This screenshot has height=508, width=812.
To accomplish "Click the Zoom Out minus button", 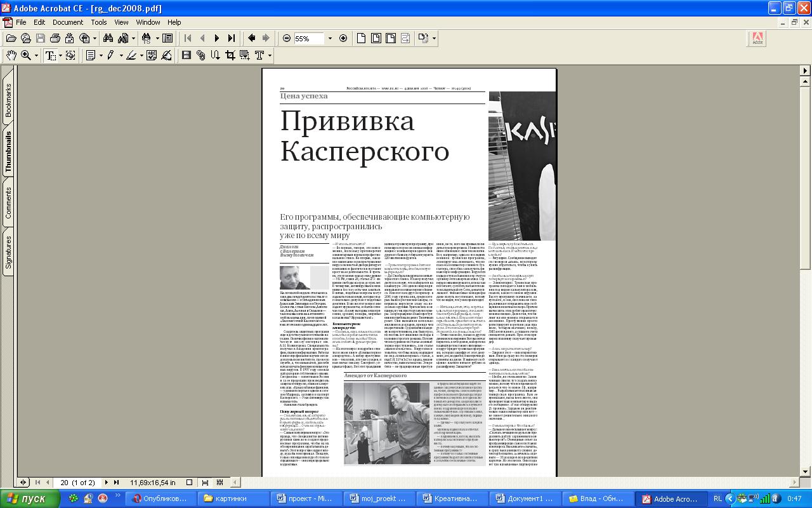I will [x=286, y=38].
